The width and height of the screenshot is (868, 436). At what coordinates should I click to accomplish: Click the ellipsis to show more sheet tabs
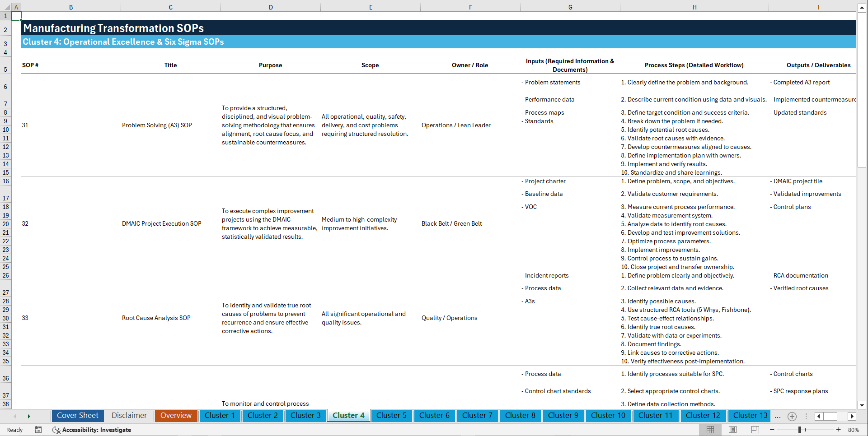[x=778, y=416]
